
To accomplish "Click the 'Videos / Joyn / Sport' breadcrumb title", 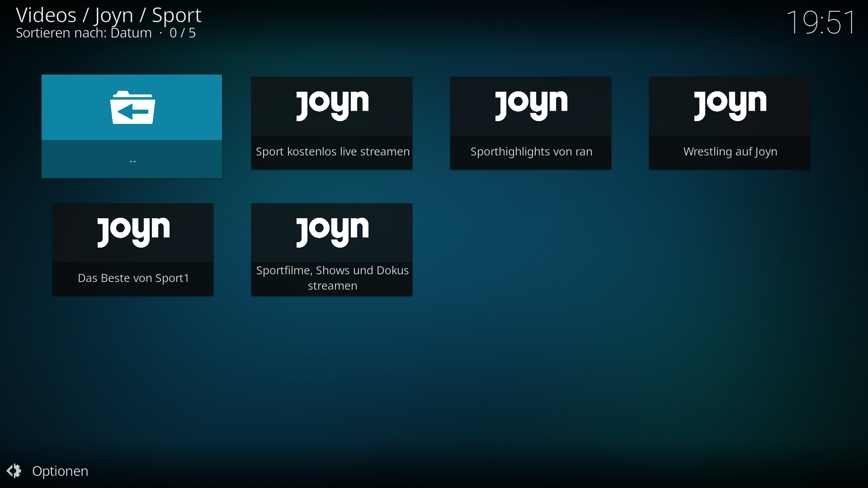I will [x=108, y=15].
